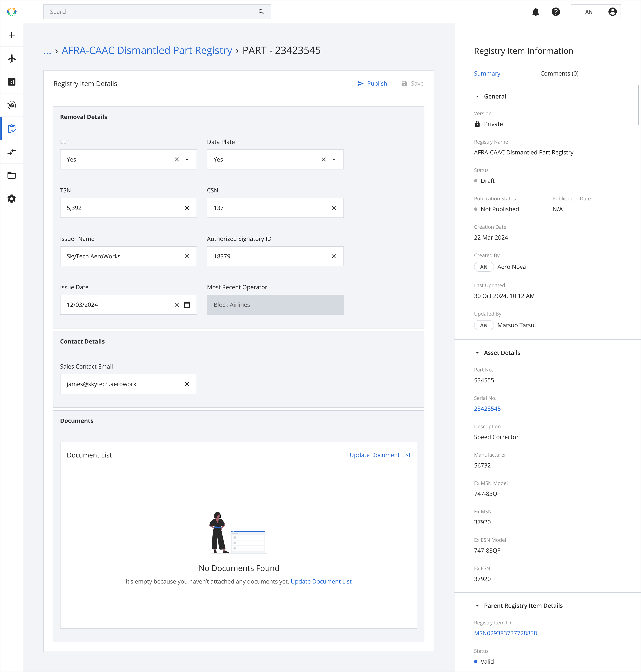
Task: Click the airplane icon in sidebar
Action: 12,58
